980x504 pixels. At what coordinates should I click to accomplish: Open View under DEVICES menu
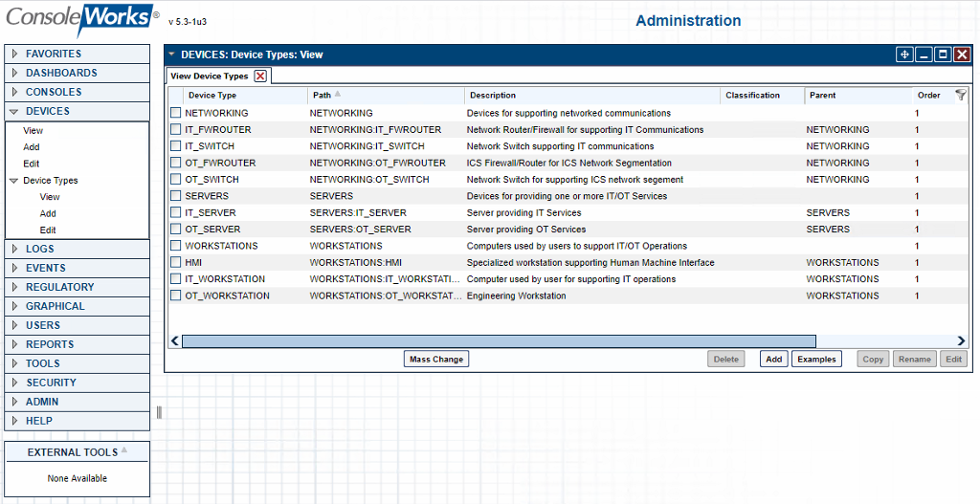pos(33,130)
